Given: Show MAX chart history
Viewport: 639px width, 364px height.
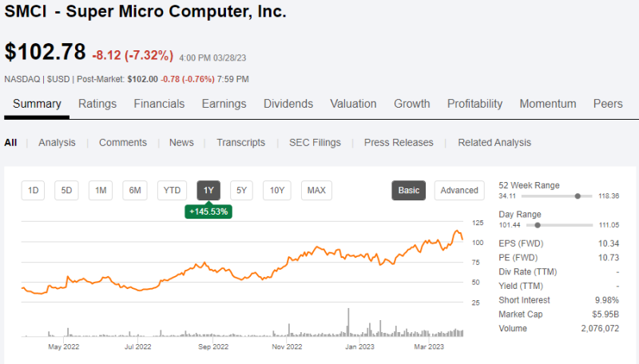Looking at the screenshot, I should click(x=316, y=190).
